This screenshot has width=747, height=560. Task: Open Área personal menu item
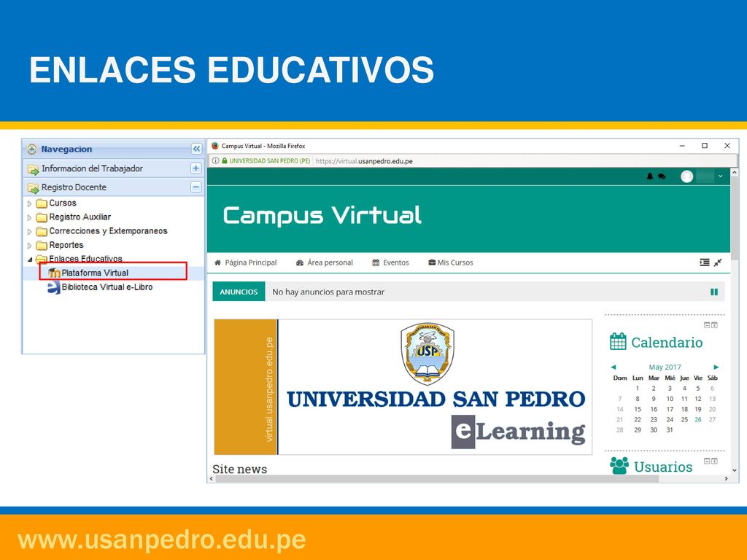click(x=330, y=262)
